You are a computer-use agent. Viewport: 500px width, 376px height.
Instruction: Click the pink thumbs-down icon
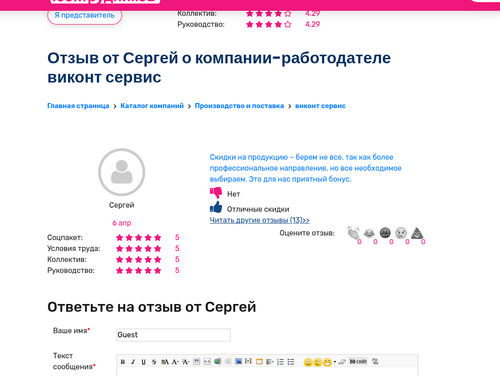pyautogui.click(x=216, y=193)
